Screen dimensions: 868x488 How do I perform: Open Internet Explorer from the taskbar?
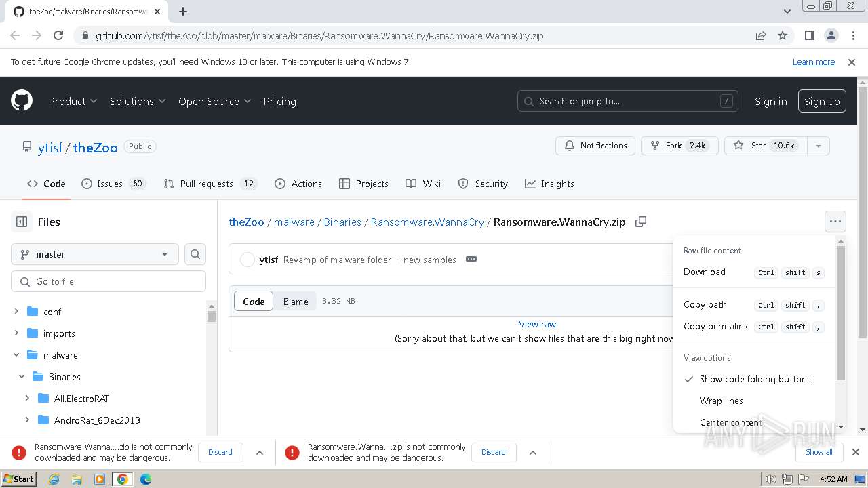[x=54, y=479]
